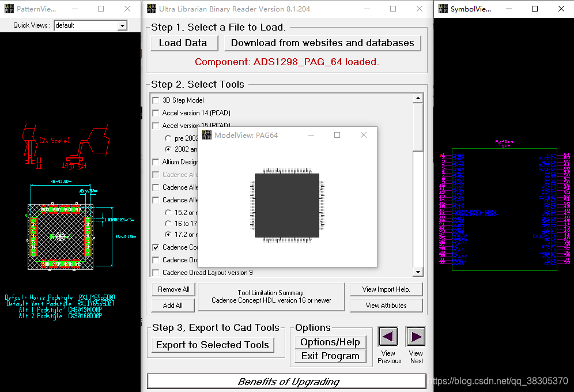The height and width of the screenshot is (392, 574).
Task: Click the Load Data button
Action: [x=184, y=43]
